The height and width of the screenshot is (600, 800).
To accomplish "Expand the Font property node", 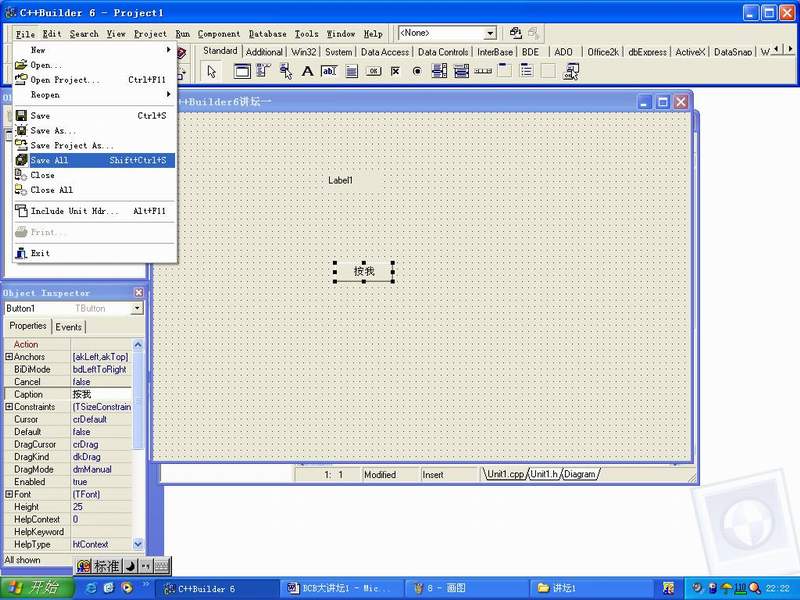I will (9, 494).
